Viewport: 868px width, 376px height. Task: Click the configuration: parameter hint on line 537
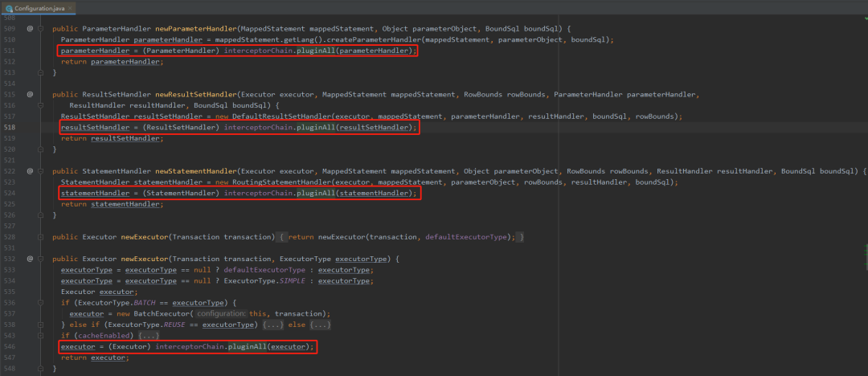222,313
